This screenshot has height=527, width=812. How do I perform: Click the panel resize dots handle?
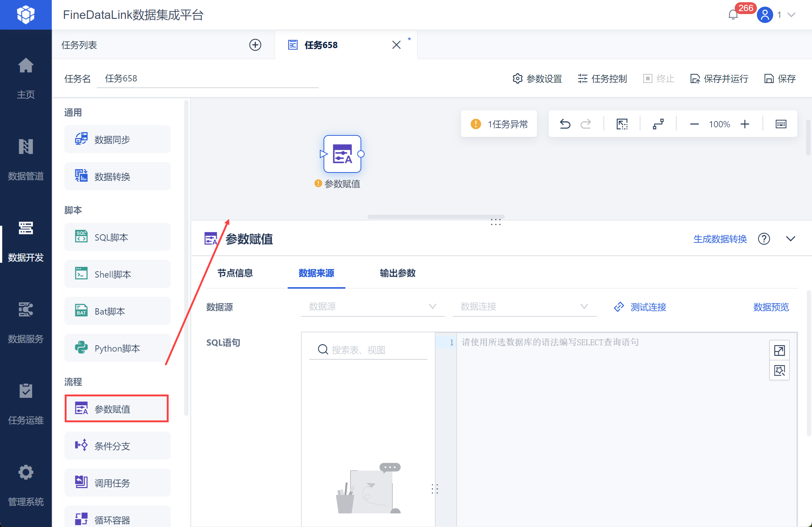(496, 222)
